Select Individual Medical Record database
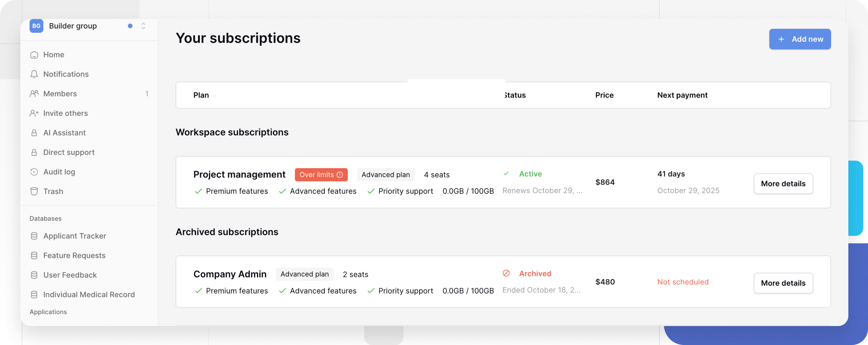868x345 pixels. click(89, 295)
